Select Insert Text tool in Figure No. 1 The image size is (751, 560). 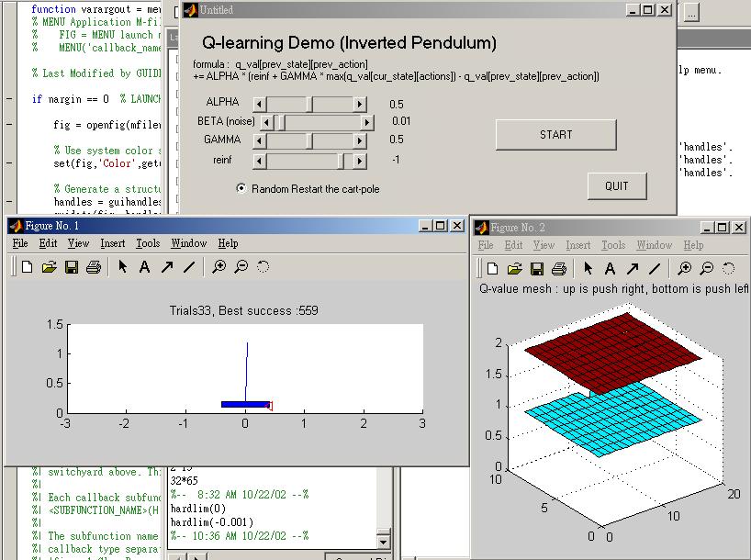point(144,267)
